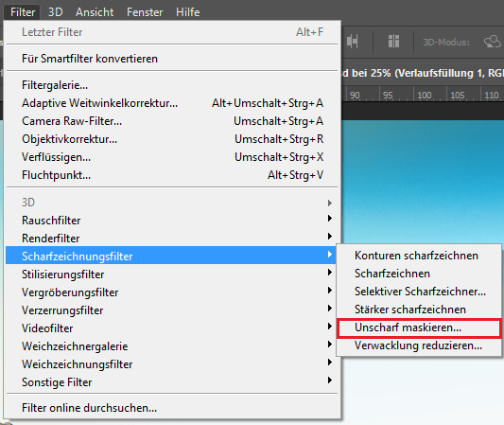Click the distribute spacing icon in options bar
This screenshot has height=425, width=504.
pos(393,42)
